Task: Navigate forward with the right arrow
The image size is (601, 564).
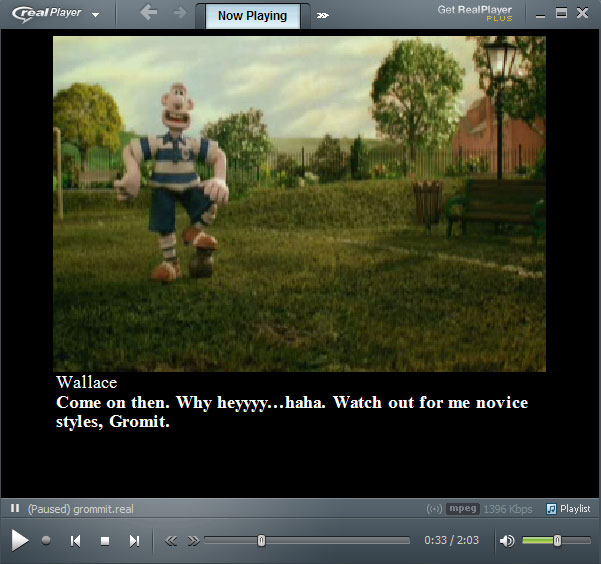Action: click(179, 14)
